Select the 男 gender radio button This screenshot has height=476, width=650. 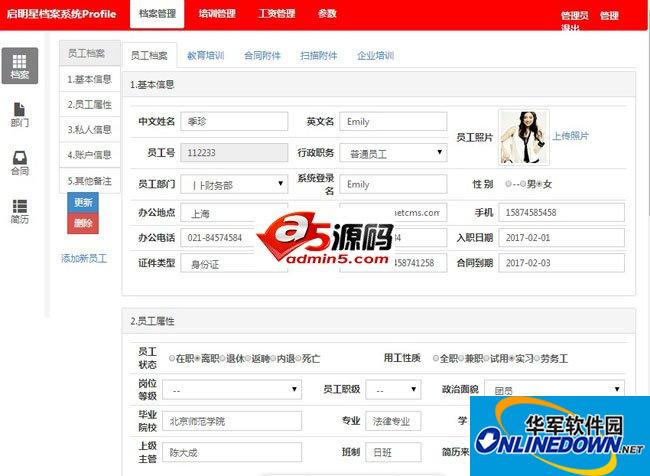click(x=524, y=184)
